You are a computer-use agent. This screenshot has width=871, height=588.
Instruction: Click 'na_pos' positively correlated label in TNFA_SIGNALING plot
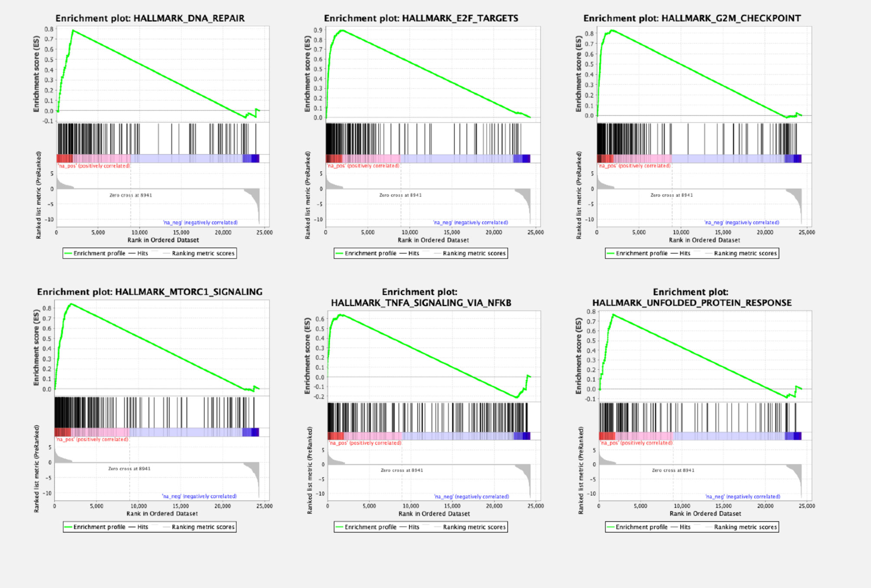tap(365, 443)
